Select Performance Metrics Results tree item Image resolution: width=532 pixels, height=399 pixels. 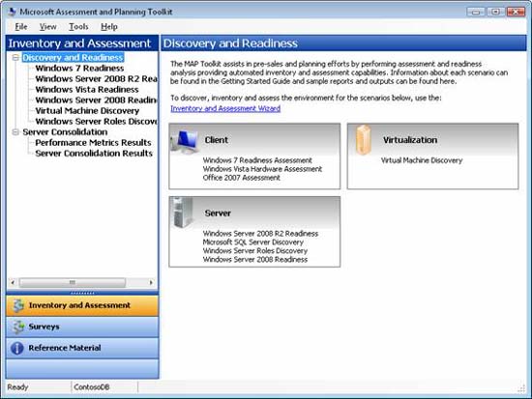[x=93, y=142]
